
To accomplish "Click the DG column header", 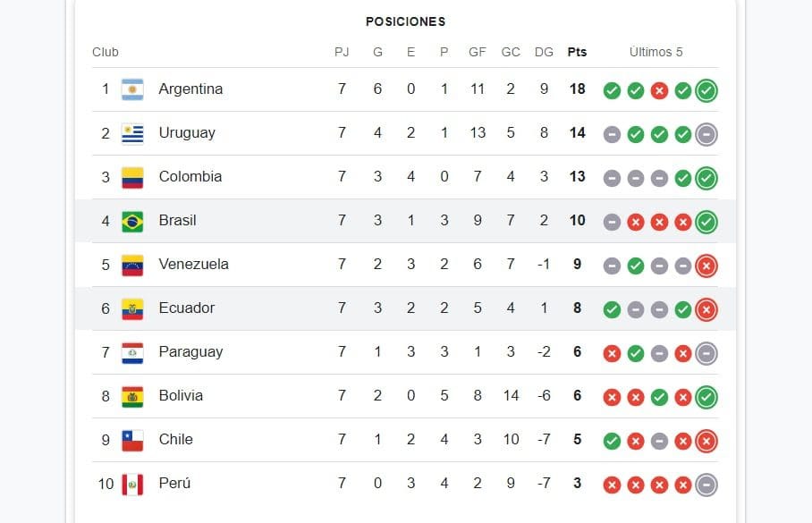I will tap(543, 52).
